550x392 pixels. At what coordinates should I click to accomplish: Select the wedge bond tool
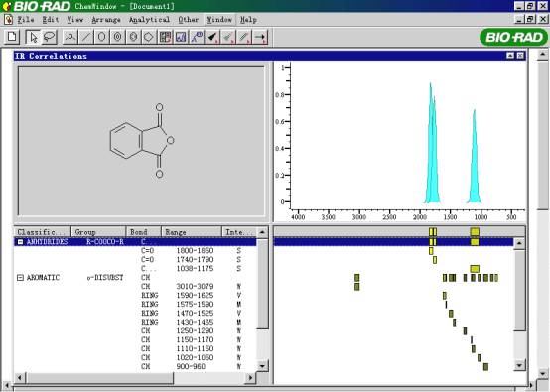212,37
